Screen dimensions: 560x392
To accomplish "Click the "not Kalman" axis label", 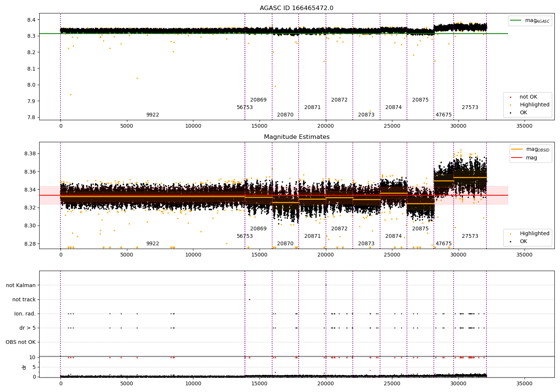I will click(x=21, y=286).
